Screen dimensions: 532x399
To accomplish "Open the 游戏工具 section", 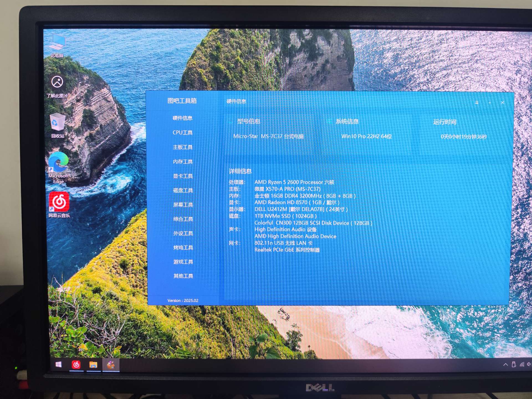I will [183, 262].
